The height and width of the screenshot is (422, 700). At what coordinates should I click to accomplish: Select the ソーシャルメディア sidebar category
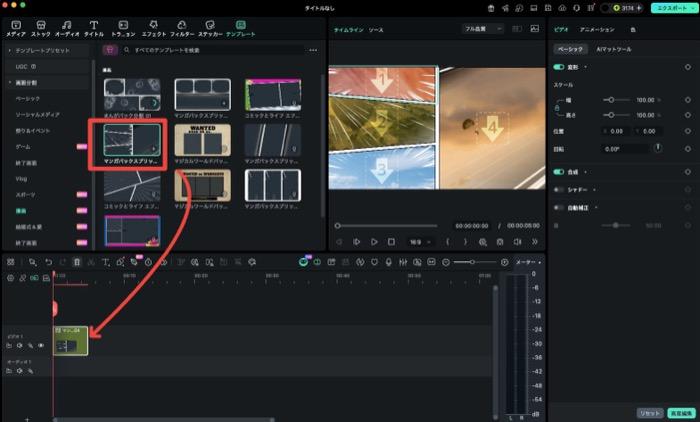(38, 115)
